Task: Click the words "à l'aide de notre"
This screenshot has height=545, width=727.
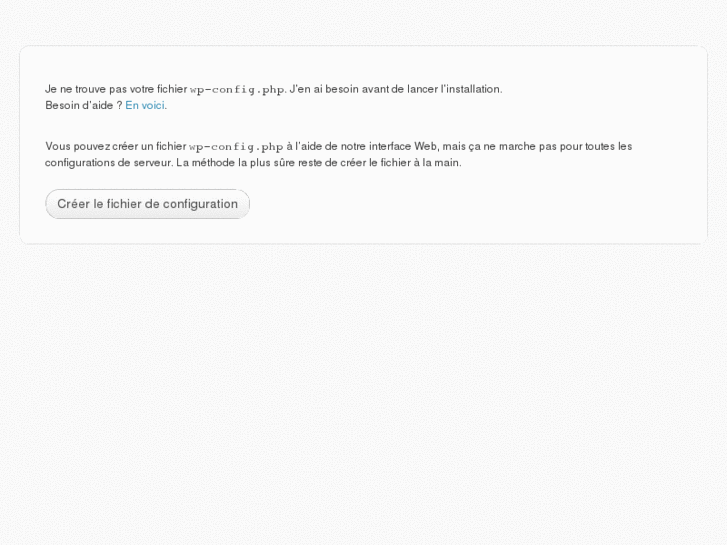Action: click(325, 146)
